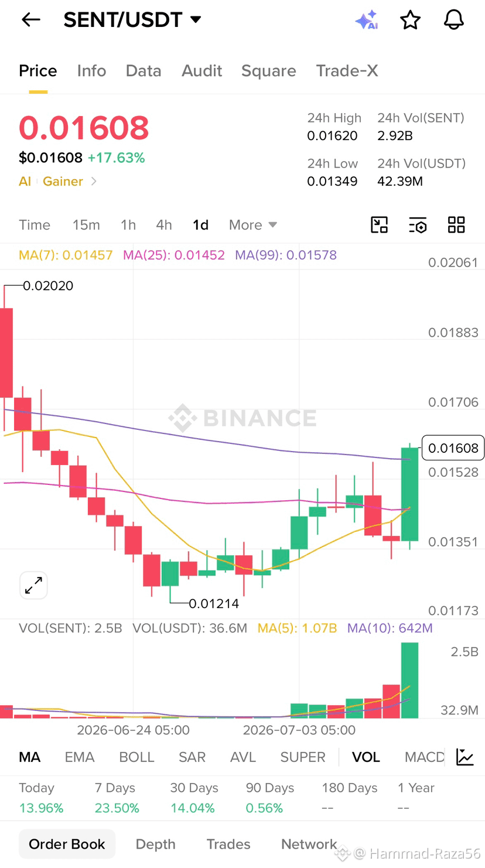Toggle the VOL sub-indicator
Screen dimensions: 485x868
click(x=366, y=757)
